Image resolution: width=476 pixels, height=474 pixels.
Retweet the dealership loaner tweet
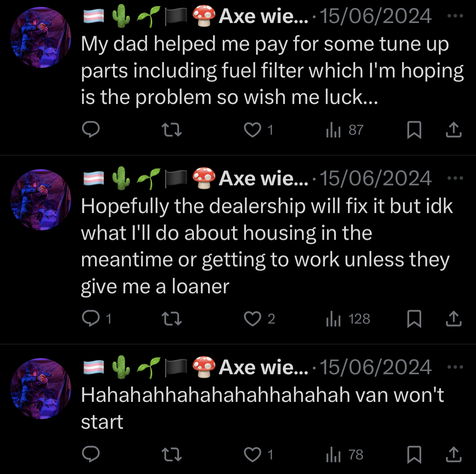[x=171, y=319]
